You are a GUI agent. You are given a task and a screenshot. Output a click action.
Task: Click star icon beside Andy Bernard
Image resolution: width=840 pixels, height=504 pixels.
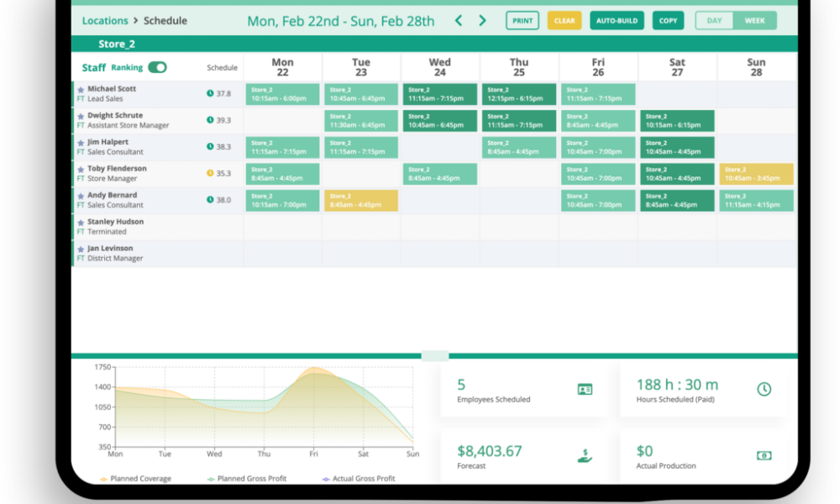pos(81,196)
